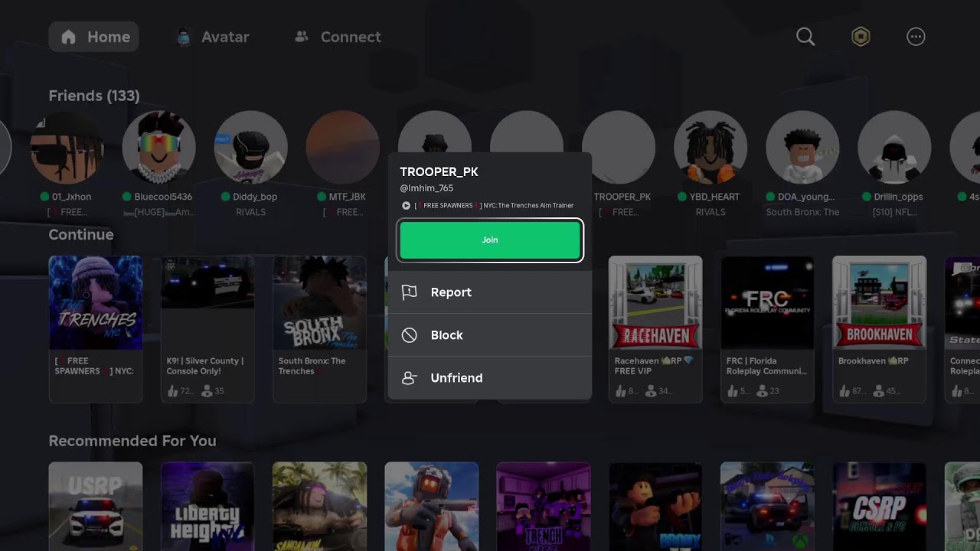This screenshot has height=551, width=980.
Task: Open YBD_HEART friend avatar
Action: tap(710, 148)
